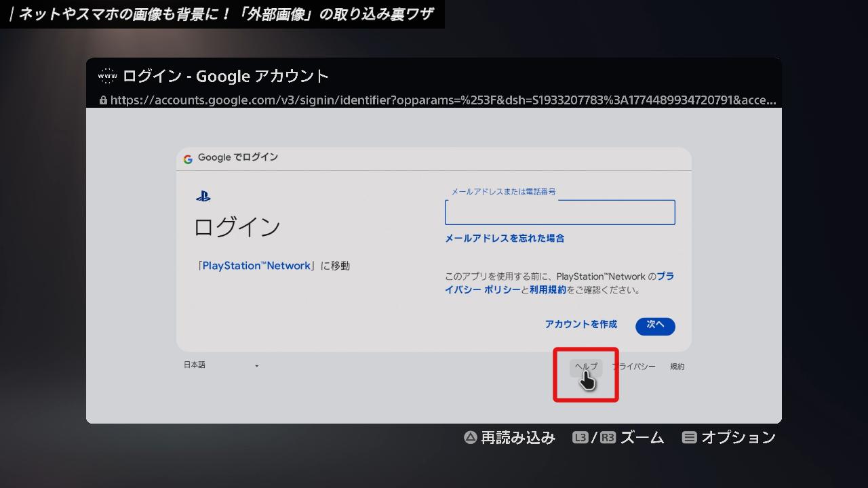
Task: Click the padlock icon in the URL bar
Action: pos(103,100)
